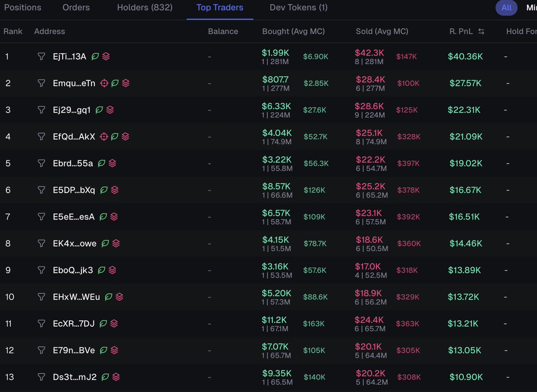Screen dimensions: 537x392
Task: Sort by Sold (Avg MC) column header
Action: (x=382, y=31)
